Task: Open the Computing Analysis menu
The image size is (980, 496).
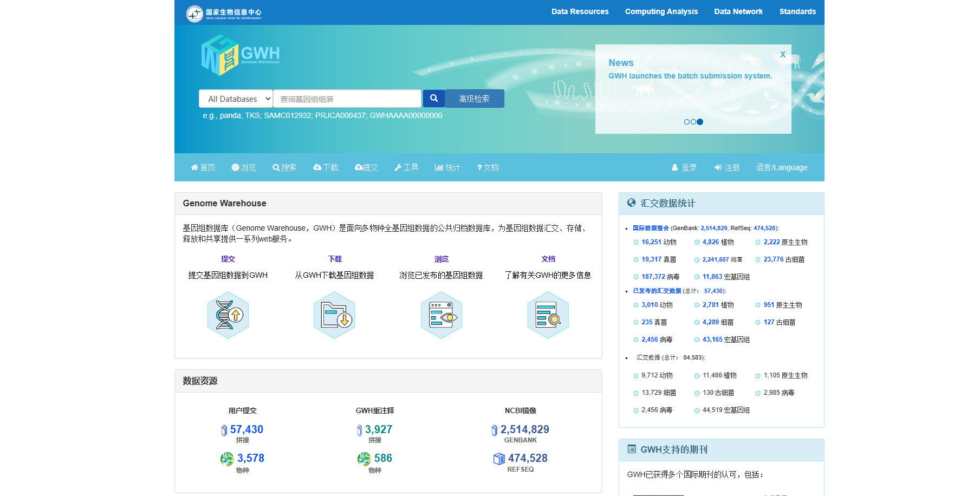Action: (661, 11)
